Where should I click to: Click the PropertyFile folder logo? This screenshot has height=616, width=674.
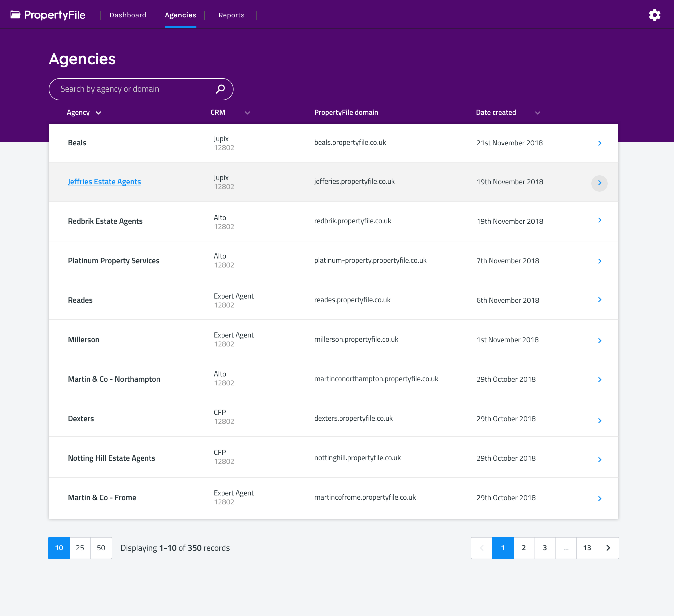point(15,15)
